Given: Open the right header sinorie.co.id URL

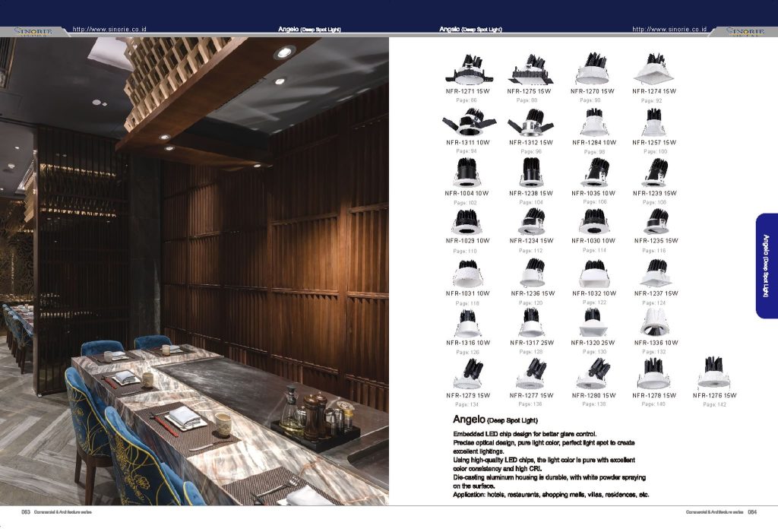Looking at the screenshot, I should coord(669,29).
